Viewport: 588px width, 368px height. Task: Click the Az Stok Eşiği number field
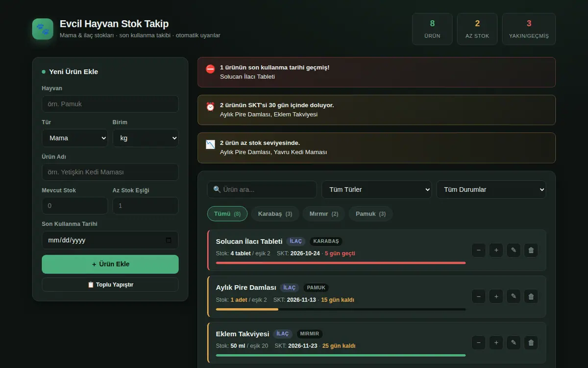tap(146, 206)
